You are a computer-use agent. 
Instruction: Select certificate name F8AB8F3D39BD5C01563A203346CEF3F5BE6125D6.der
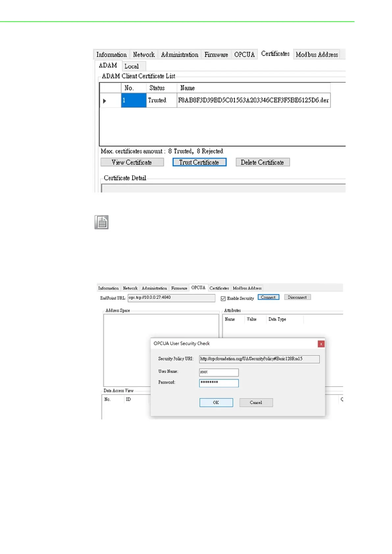click(253, 100)
